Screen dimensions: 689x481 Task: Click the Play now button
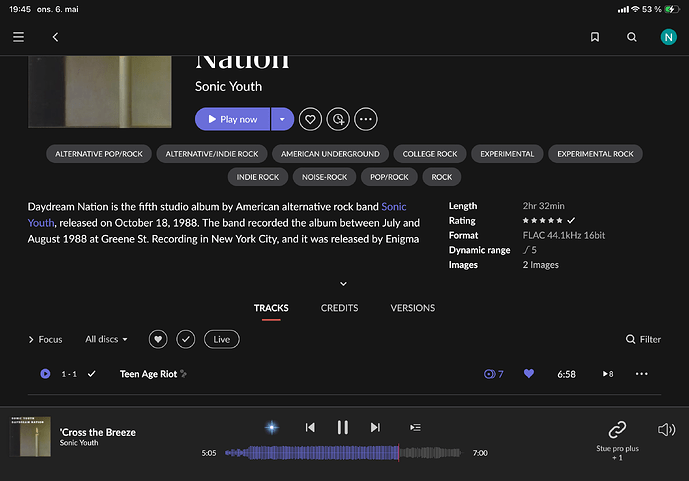click(232, 119)
